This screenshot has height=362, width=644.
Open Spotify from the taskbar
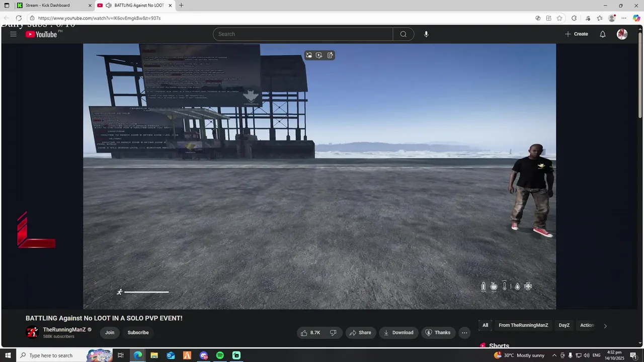pos(220,355)
